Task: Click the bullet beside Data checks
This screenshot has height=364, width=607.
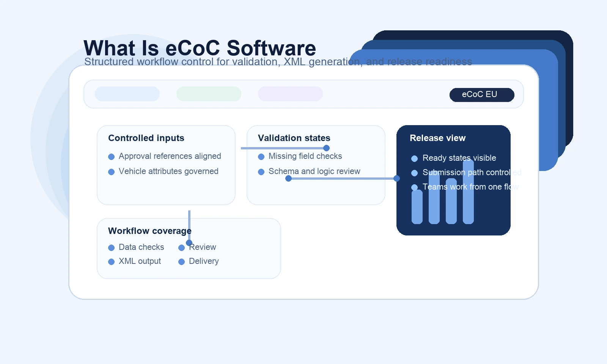Action: (111, 248)
